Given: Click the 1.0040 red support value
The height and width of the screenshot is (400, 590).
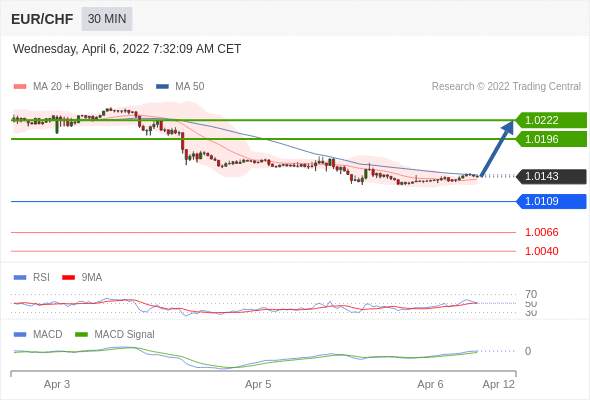Looking at the screenshot, I should 541,251.
